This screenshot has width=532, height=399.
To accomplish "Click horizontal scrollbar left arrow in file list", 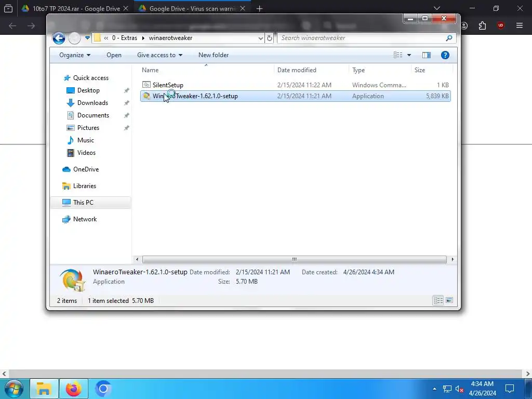I will tap(137, 260).
